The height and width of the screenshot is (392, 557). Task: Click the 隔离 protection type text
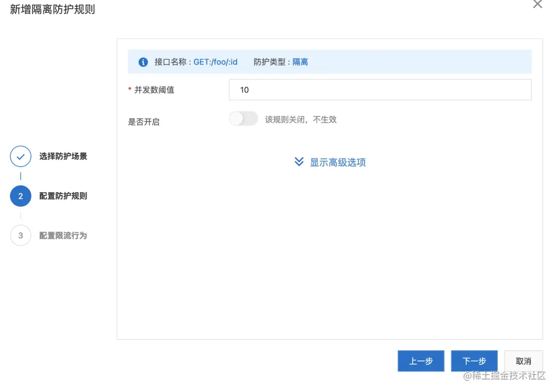tap(300, 62)
